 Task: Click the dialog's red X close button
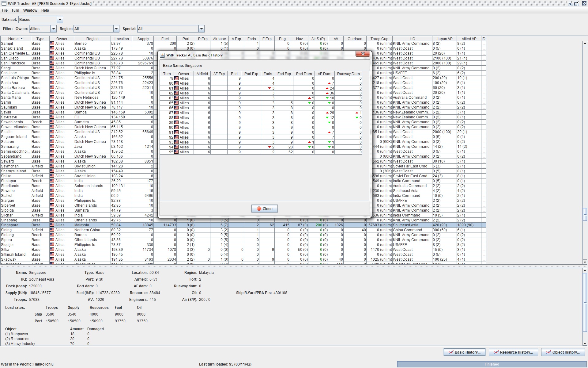[x=363, y=54]
